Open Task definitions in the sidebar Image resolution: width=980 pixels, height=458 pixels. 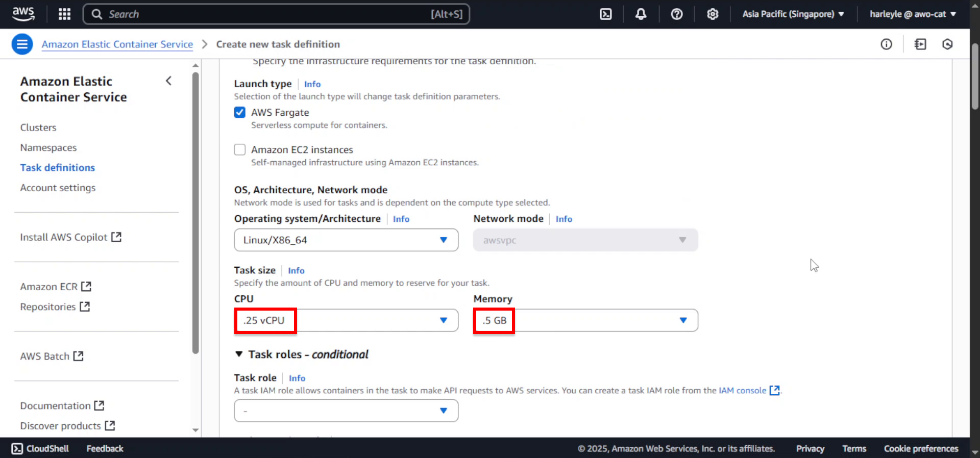[x=58, y=168]
